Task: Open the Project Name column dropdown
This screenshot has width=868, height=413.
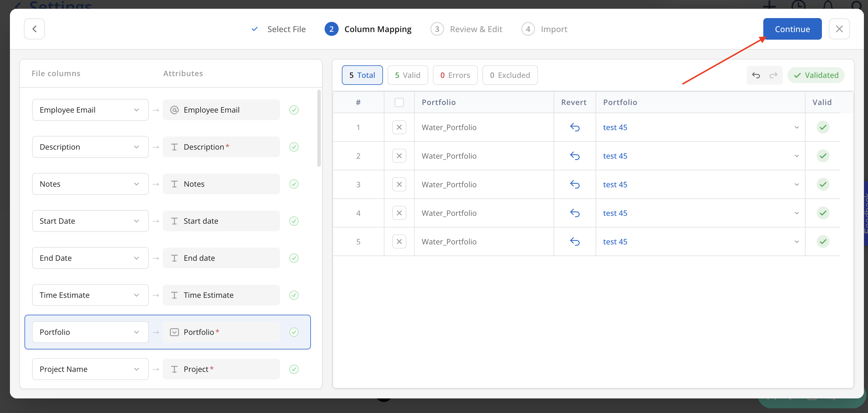Action: pyautogui.click(x=90, y=369)
